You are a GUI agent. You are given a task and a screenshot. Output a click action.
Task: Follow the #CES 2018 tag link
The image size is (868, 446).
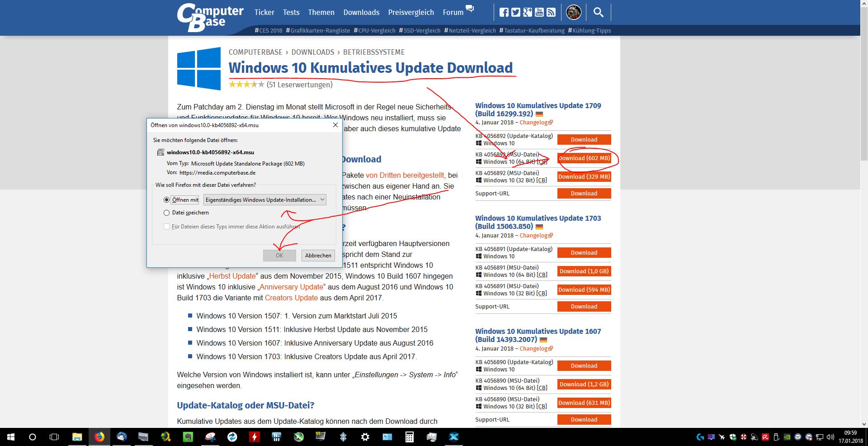tap(269, 31)
